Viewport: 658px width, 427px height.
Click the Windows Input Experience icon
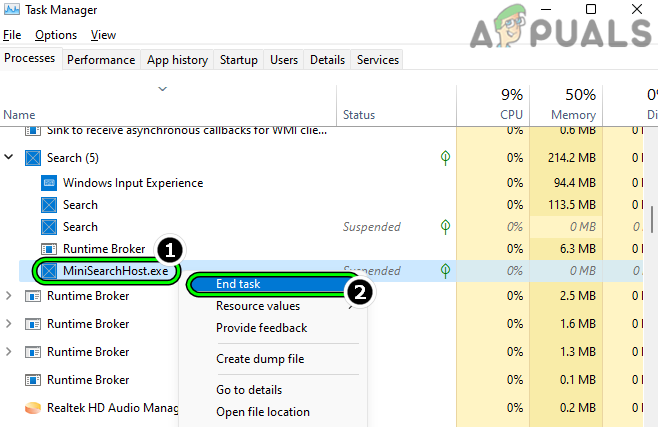point(49,183)
